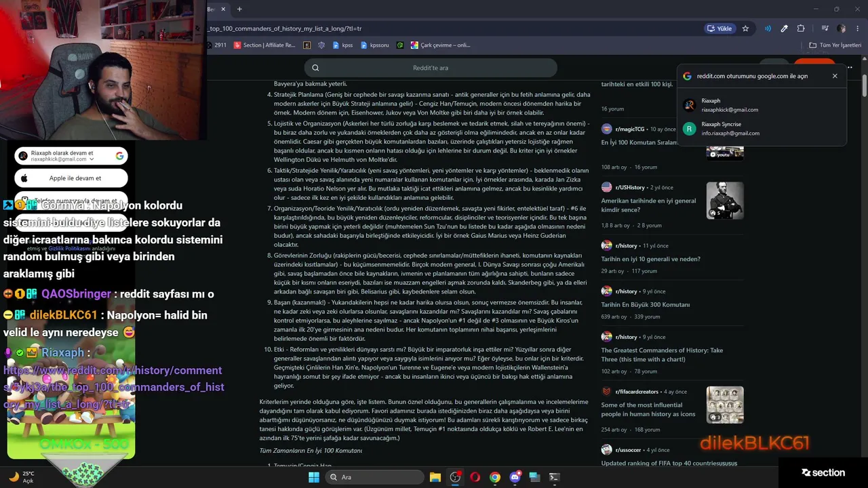Click the Reddit'te ara search field
868x488 pixels.
(431, 68)
